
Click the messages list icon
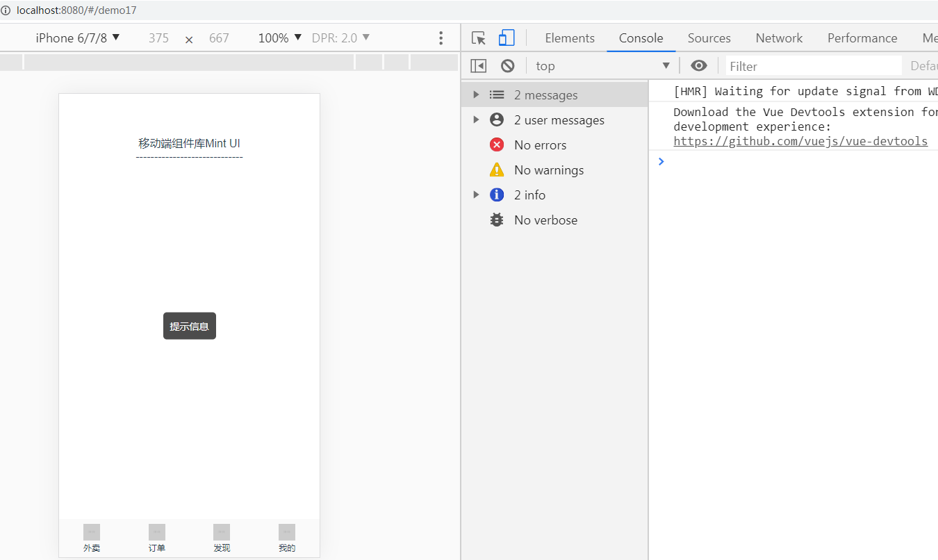click(x=497, y=94)
